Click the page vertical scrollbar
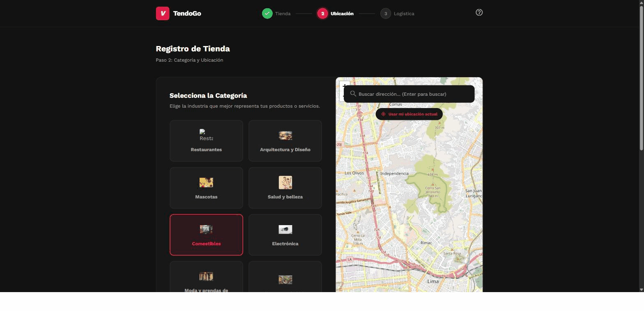The image size is (644, 311). (x=641, y=78)
